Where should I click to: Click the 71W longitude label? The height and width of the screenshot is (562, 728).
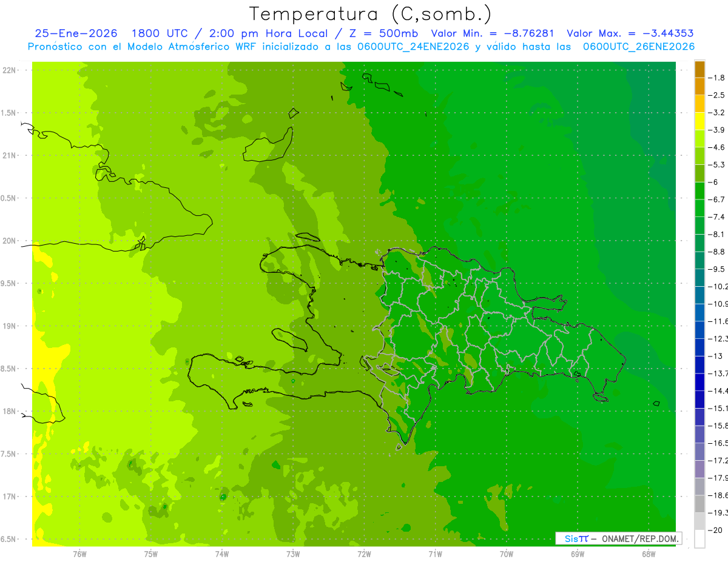click(x=435, y=554)
